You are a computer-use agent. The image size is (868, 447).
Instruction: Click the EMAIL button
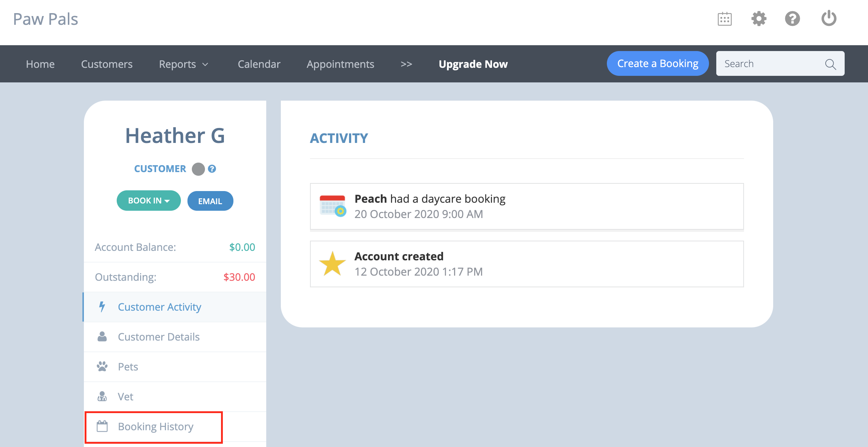click(210, 201)
